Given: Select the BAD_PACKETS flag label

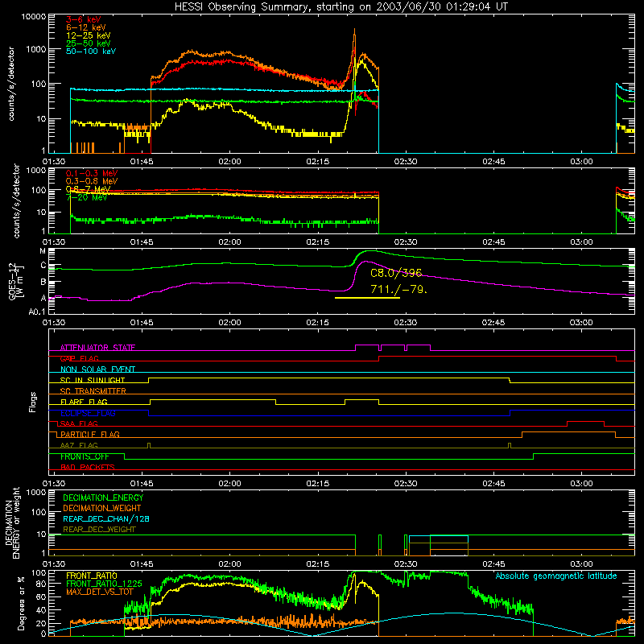Looking at the screenshot, I should click(88, 467).
